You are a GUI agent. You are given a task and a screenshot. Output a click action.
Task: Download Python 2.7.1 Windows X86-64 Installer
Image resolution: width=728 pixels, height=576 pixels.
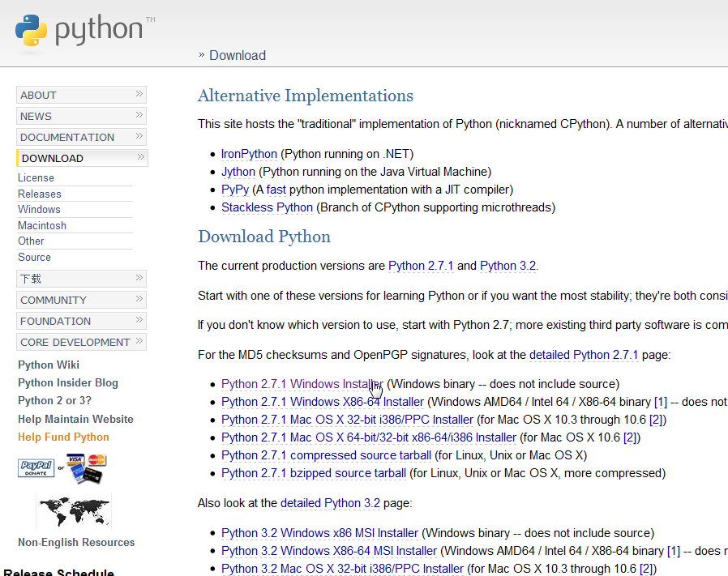point(323,402)
